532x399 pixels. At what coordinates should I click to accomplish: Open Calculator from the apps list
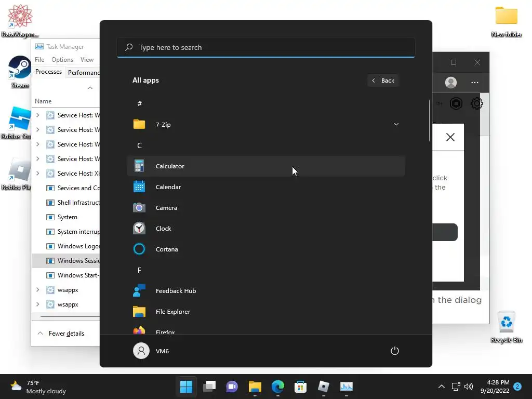(x=265, y=166)
